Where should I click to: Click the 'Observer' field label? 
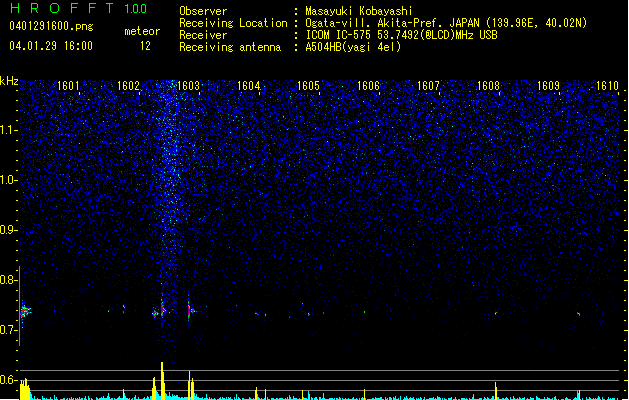(203, 11)
